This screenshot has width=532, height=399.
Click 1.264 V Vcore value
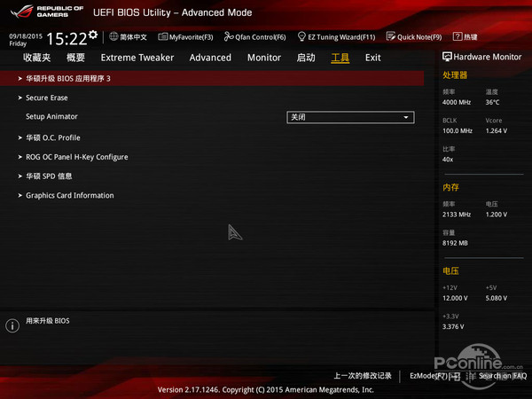[x=496, y=131]
